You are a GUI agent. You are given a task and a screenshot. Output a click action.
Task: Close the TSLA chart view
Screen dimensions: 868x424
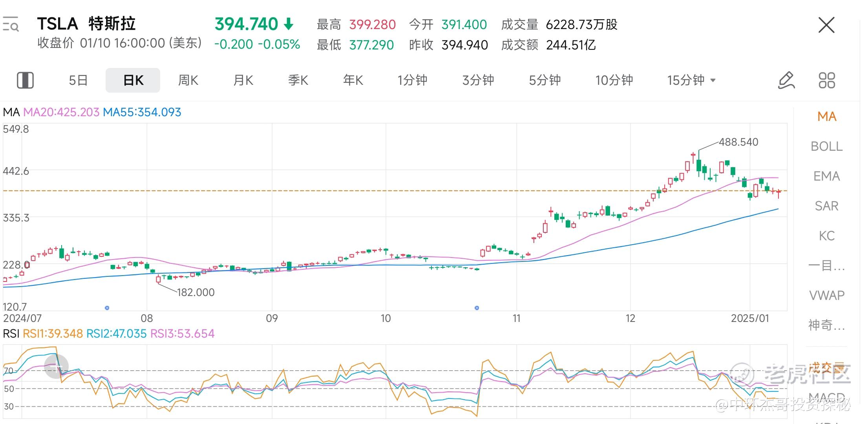[826, 25]
